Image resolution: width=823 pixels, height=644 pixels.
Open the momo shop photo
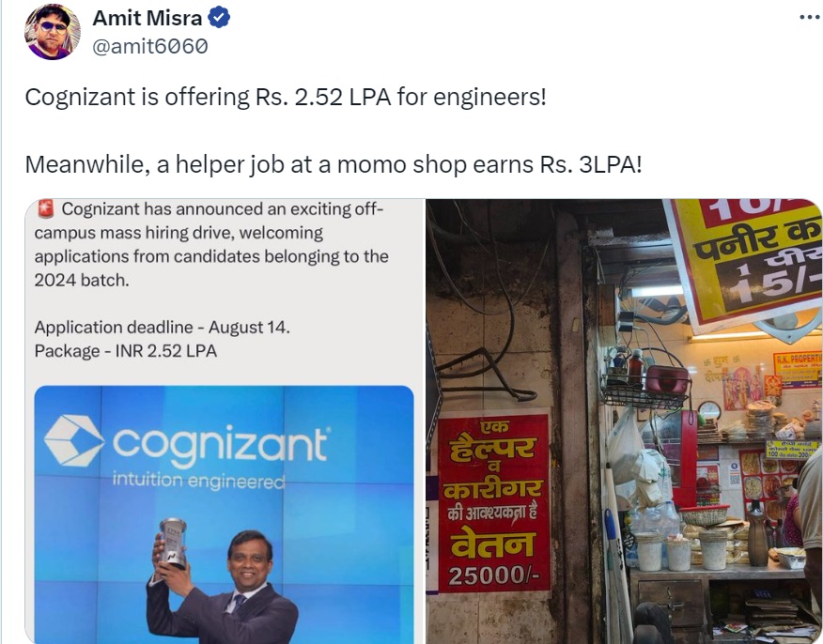point(624,422)
